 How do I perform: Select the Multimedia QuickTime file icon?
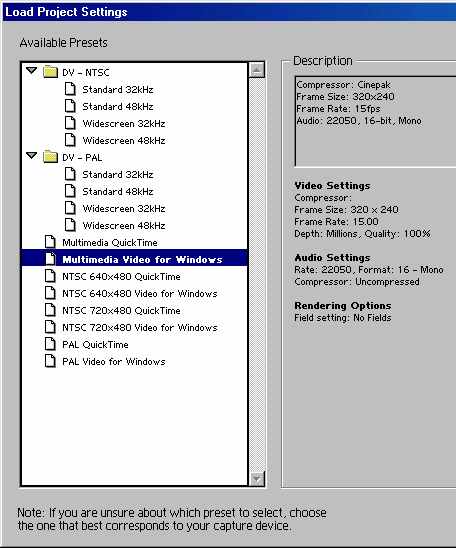[50, 242]
